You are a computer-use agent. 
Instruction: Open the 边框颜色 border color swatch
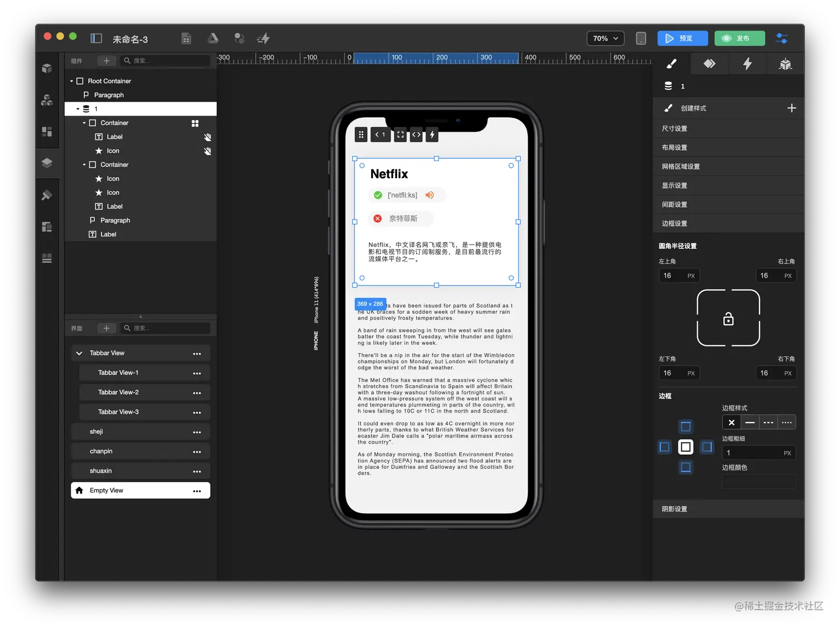[x=759, y=481]
